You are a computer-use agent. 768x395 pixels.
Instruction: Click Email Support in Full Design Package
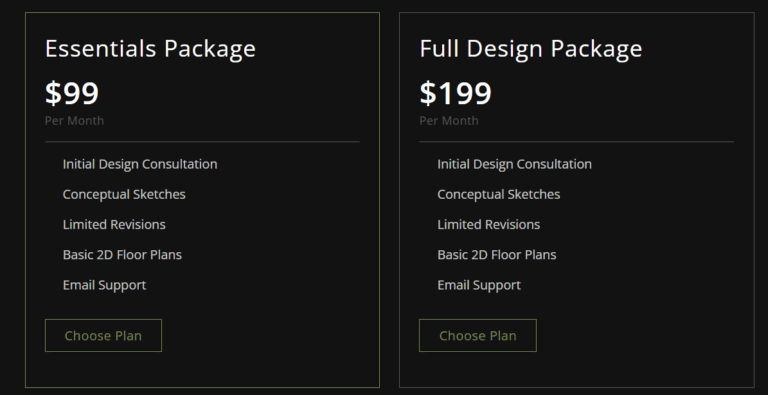pyautogui.click(x=479, y=285)
